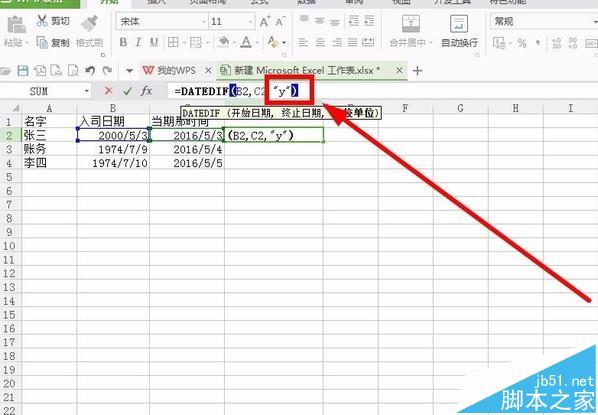Click the Cut (剪切) scissors icon
Screen dimensions: 598x415
tap(42, 20)
